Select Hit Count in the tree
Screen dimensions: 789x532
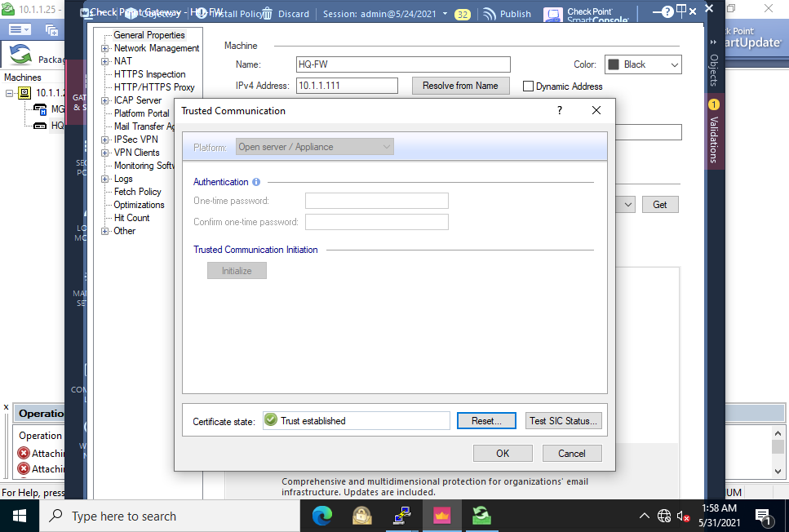coord(131,218)
